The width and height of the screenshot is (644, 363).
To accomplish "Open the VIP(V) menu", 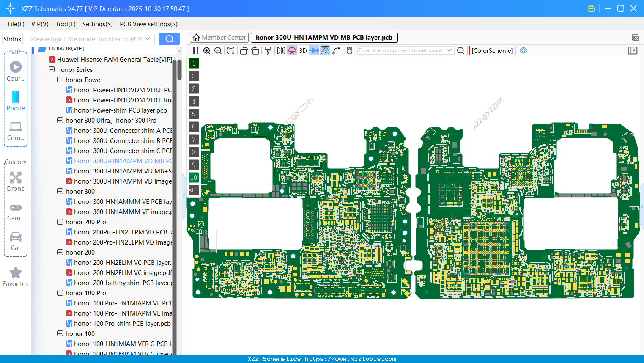I will click(x=40, y=24).
